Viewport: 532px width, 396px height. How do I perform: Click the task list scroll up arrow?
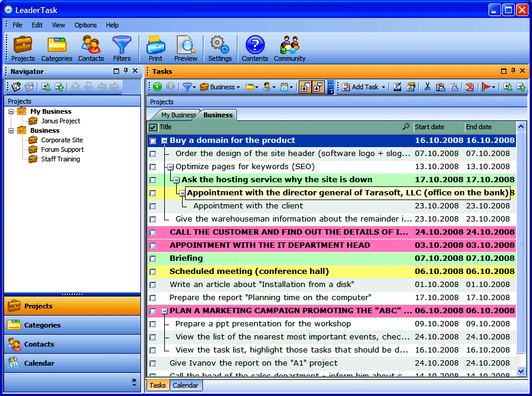pyautogui.click(x=521, y=127)
